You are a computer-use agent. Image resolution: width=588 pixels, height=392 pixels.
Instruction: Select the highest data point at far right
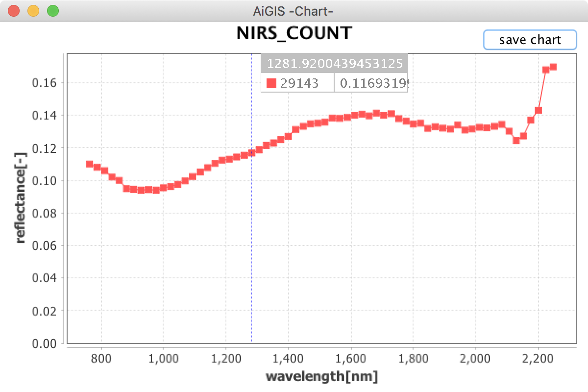[x=553, y=67]
